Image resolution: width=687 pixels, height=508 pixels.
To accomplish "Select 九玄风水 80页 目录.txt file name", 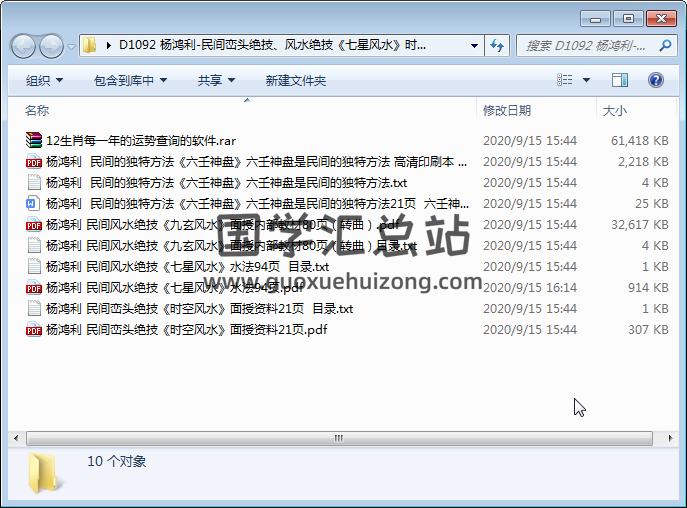I will tap(231, 246).
